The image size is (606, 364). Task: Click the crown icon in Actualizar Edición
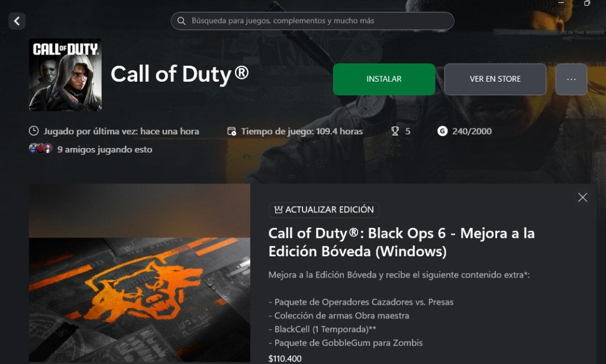(278, 210)
